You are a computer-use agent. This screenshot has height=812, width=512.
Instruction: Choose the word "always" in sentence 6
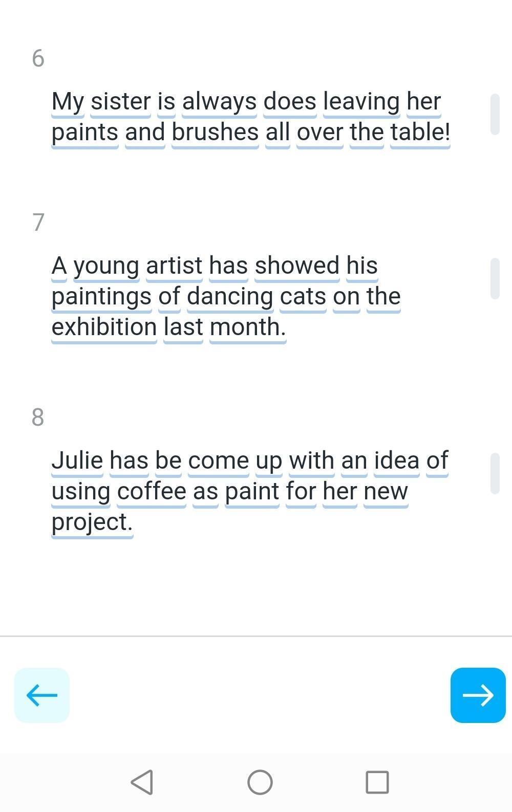pos(219,101)
